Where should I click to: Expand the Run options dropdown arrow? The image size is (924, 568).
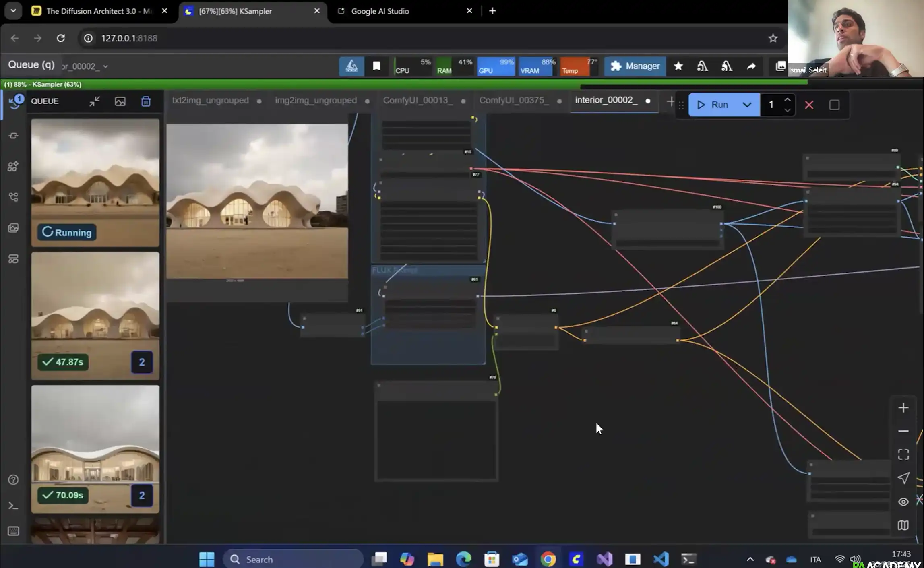[x=747, y=105]
